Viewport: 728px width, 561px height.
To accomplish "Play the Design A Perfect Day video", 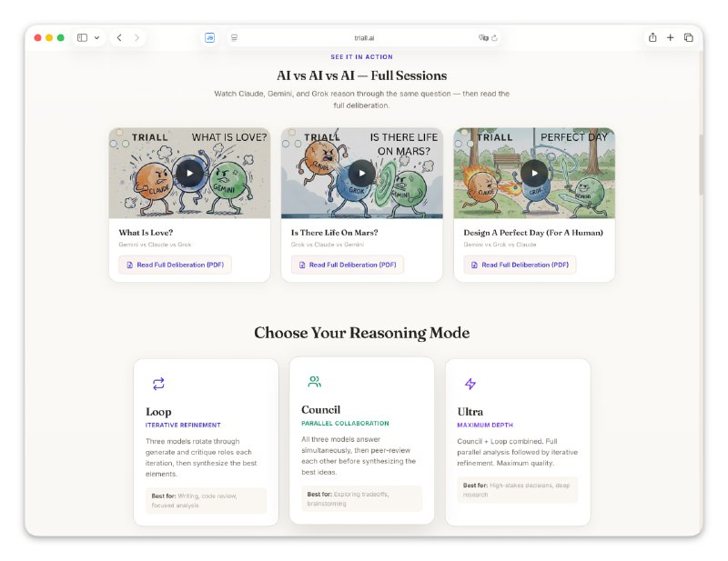I will tap(534, 172).
